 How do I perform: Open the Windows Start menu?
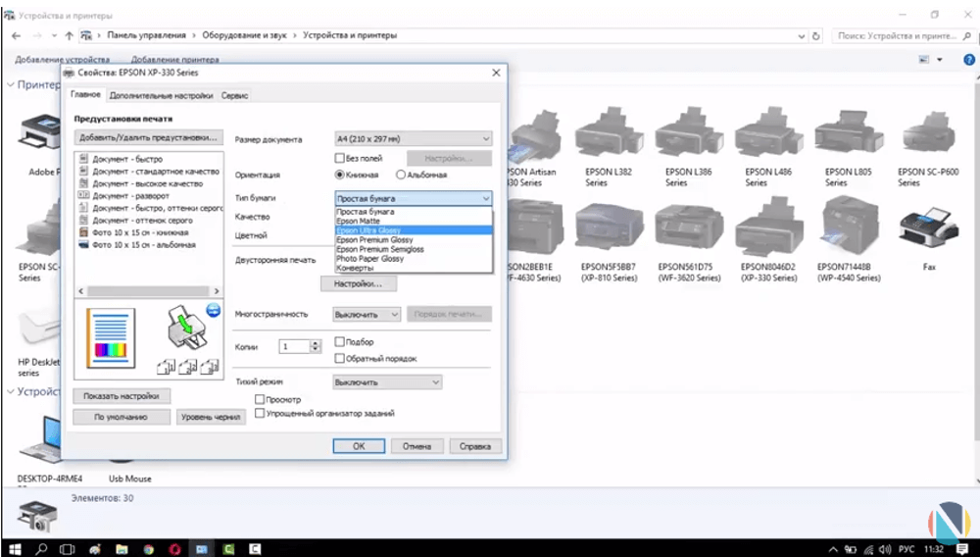tap(15, 549)
